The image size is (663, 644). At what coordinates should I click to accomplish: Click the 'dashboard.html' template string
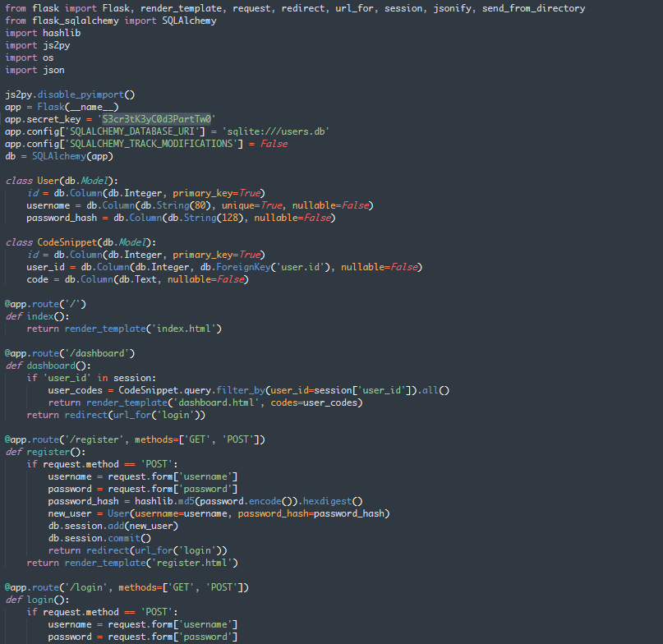[216, 402]
